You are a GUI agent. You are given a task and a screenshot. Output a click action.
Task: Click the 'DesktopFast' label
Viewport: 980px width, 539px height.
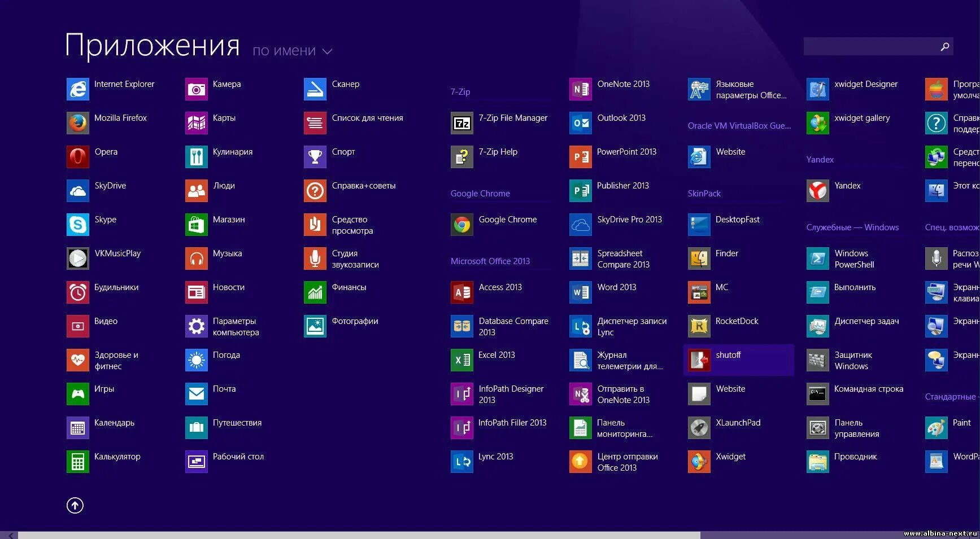pos(738,220)
